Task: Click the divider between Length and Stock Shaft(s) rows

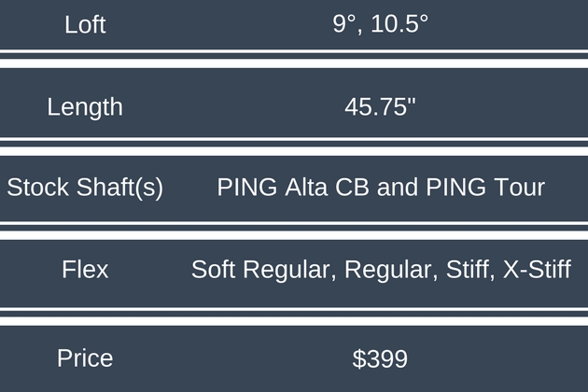Action: [294, 144]
